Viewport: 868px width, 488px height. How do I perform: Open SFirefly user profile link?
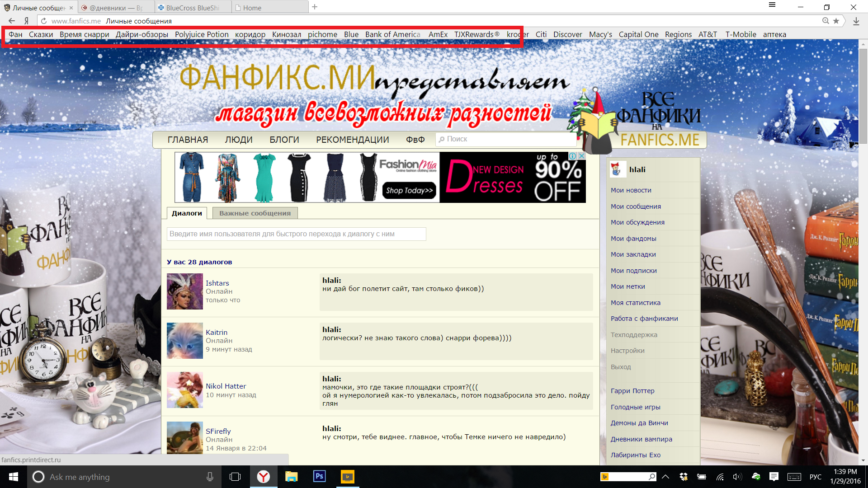pyautogui.click(x=218, y=431)
